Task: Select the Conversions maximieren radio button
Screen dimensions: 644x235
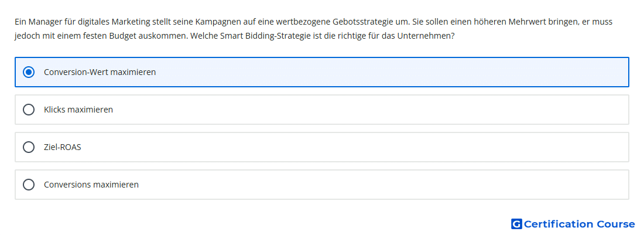Action: (x=29, y=185)
